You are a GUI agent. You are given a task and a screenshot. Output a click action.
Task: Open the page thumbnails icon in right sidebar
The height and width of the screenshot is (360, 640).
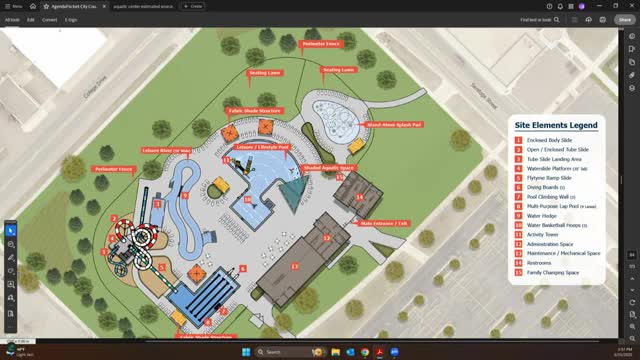[x=632, y=62]
